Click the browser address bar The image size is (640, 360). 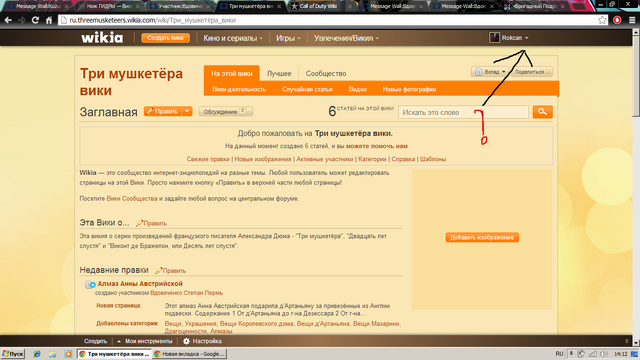tap(327, 20)
